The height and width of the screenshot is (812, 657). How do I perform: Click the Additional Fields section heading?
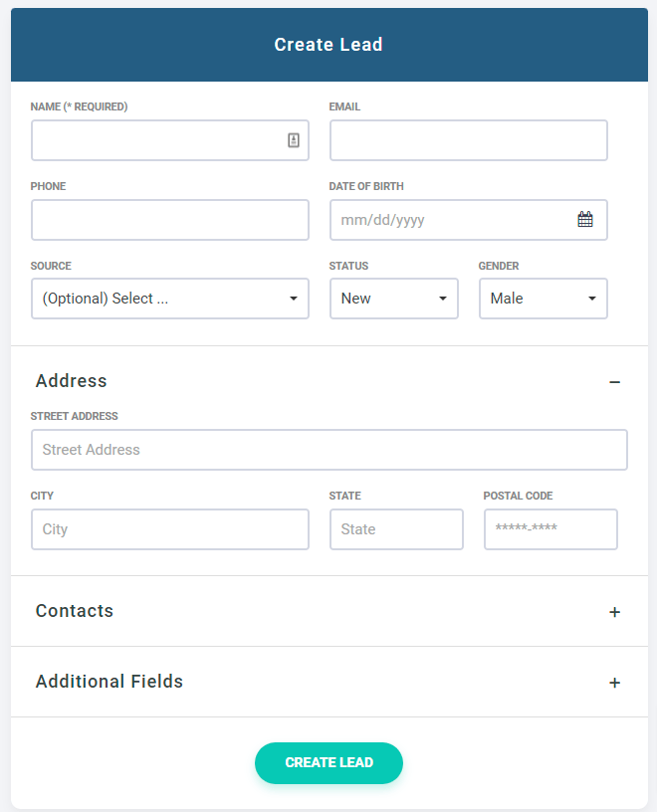[x=109, y=682]
